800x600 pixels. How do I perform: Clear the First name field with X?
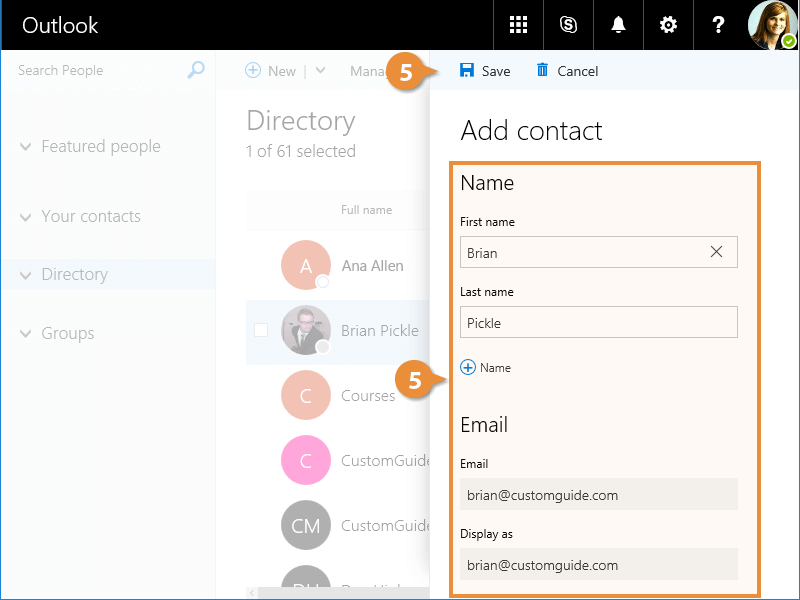click(716, 252)
